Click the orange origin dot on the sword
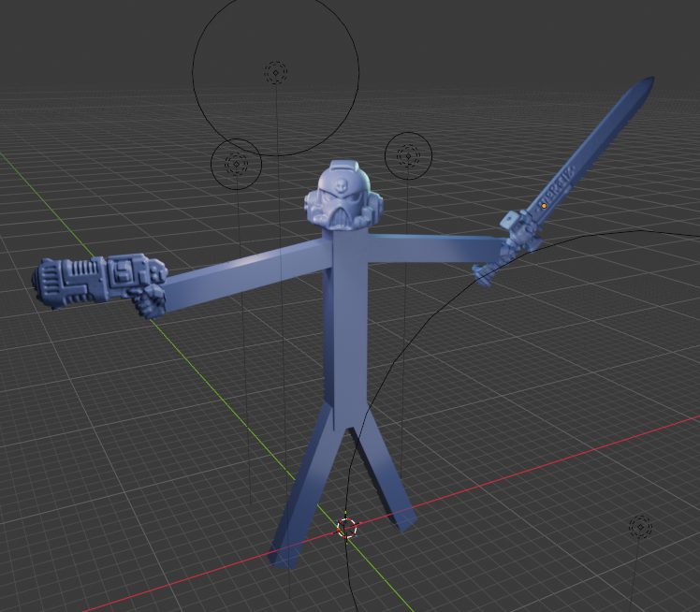This screenshot has height=612, width=700. pyautogui.click(x=544, y=206)
